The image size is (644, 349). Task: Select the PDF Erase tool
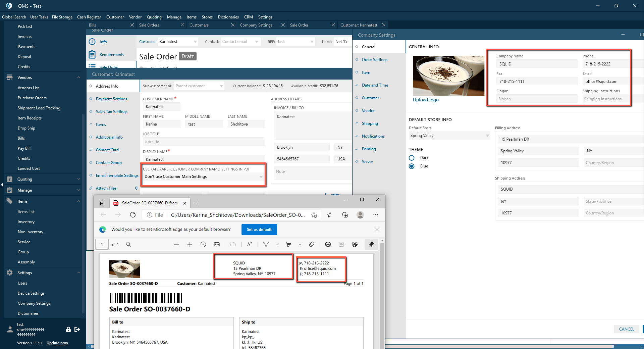[x=312, y=244]
